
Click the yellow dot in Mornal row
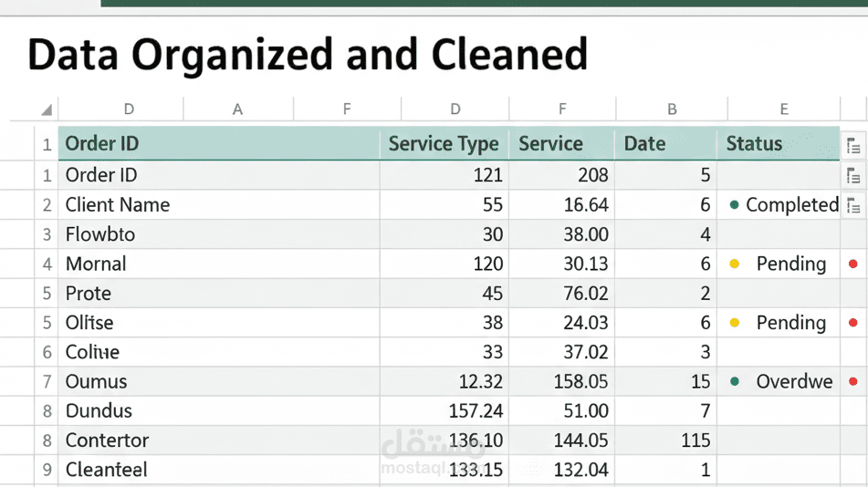pyautogui.click(x=735, y=264)
